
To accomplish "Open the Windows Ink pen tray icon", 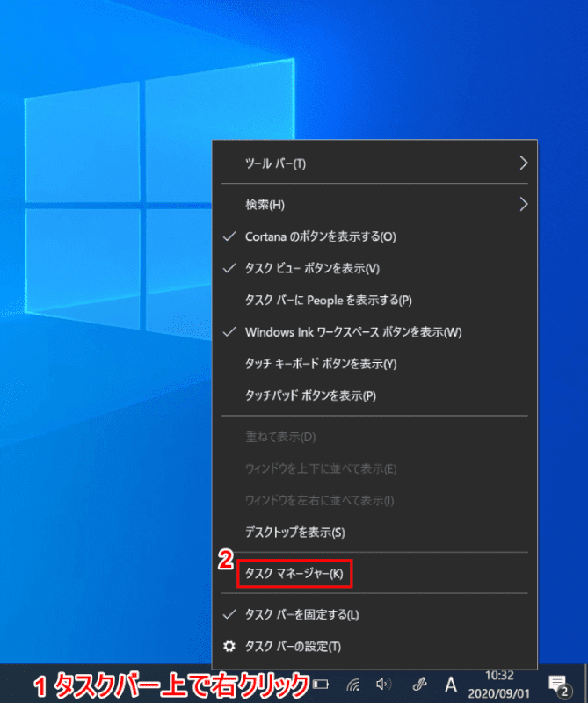I will click(420, 685).
